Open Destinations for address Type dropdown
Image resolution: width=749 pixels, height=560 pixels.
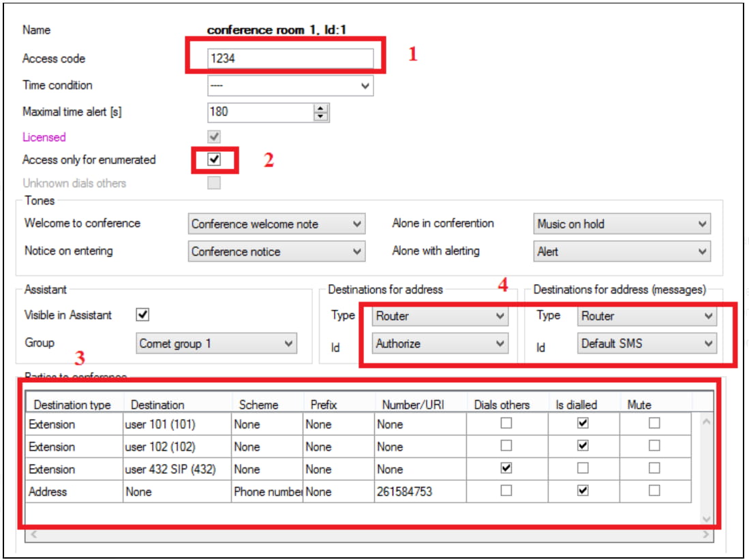tap(440, 316)
